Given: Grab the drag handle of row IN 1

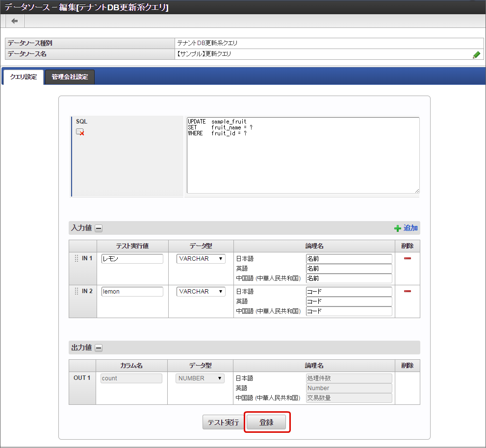Looking at the screenshot, I should (x=77, y=258).
